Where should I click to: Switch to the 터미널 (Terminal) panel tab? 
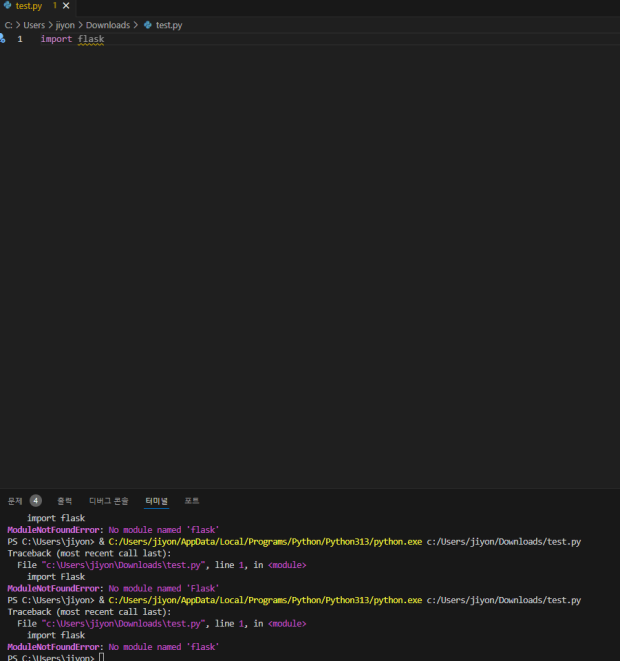pos(156,501)
